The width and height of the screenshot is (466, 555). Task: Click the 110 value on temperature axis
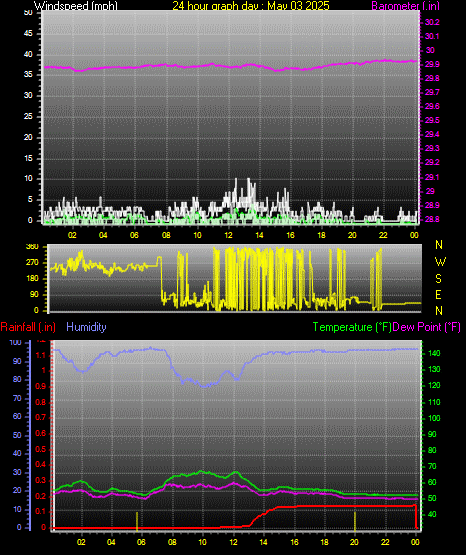(x=435, y=402)
